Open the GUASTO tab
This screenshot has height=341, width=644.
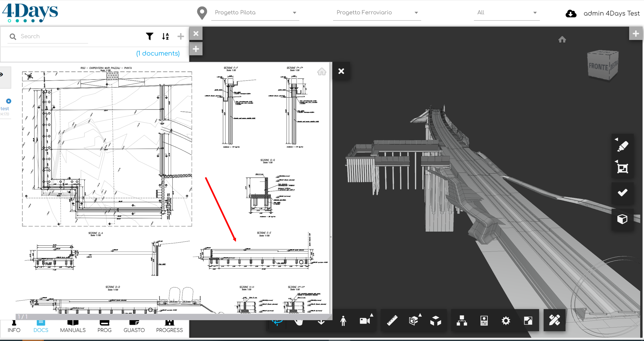point(134,327)
